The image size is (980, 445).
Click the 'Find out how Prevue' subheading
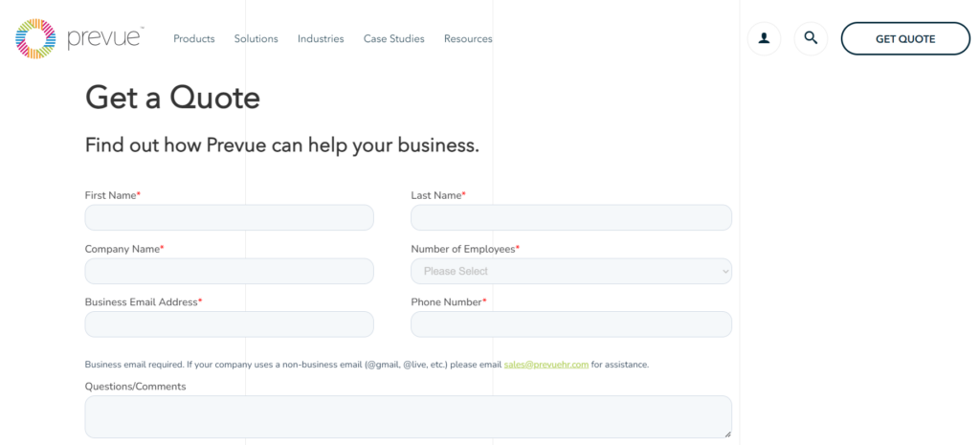[x=282, y=145]
